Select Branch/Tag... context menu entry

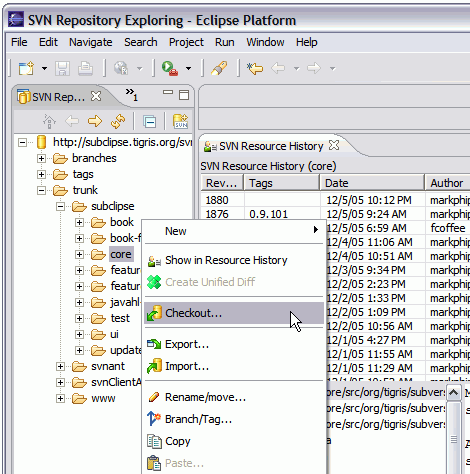[x=198, y=419]
